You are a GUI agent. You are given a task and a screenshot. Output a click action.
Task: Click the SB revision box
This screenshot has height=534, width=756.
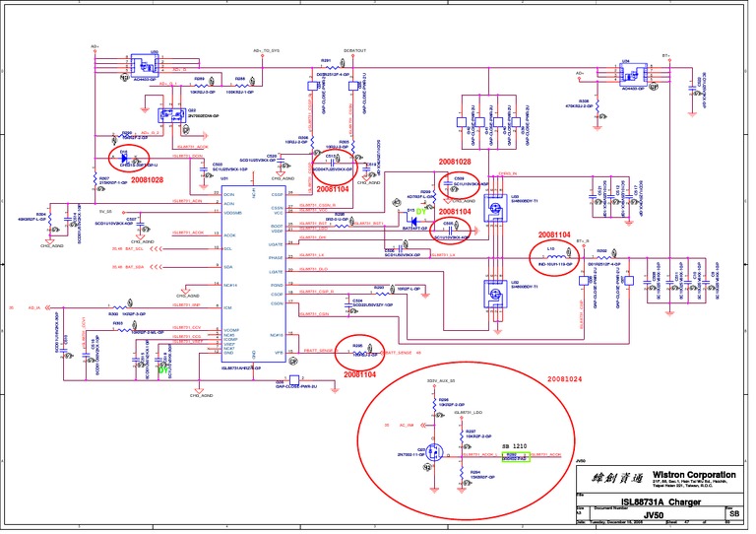734,513
